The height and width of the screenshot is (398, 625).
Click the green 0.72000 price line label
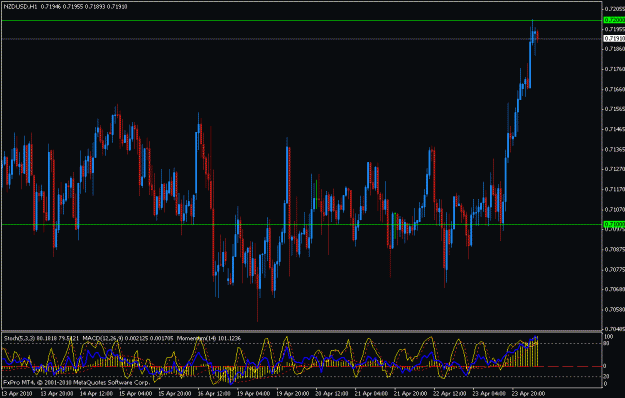tap(614, 20)
